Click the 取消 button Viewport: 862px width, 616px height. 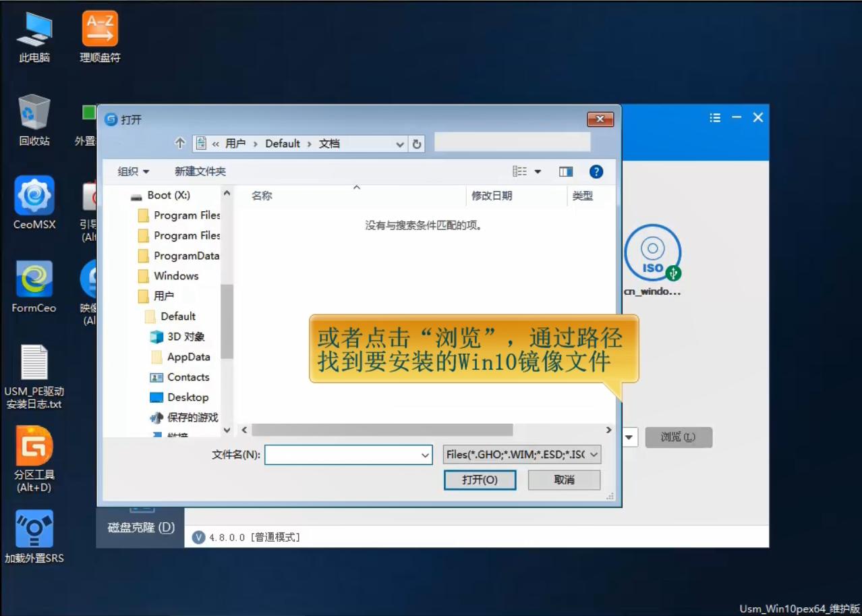(564, 480)
